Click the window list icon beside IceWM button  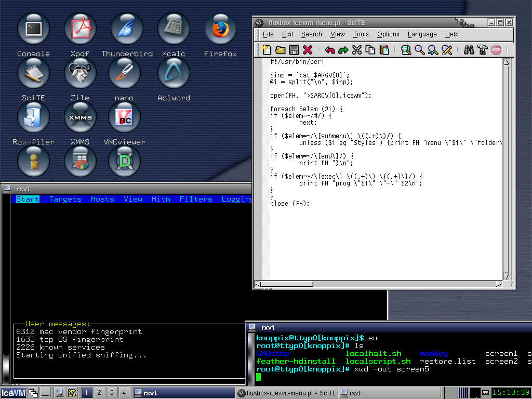click(33, 393)
